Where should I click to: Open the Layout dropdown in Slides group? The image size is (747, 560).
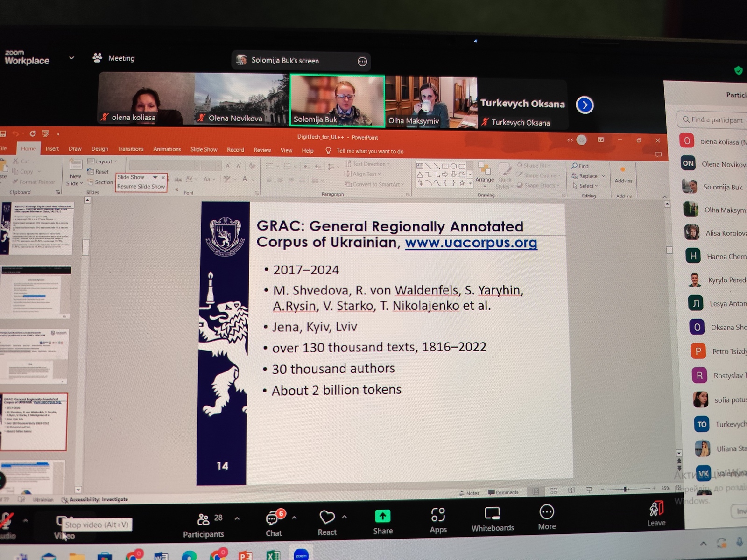(102, 161)
